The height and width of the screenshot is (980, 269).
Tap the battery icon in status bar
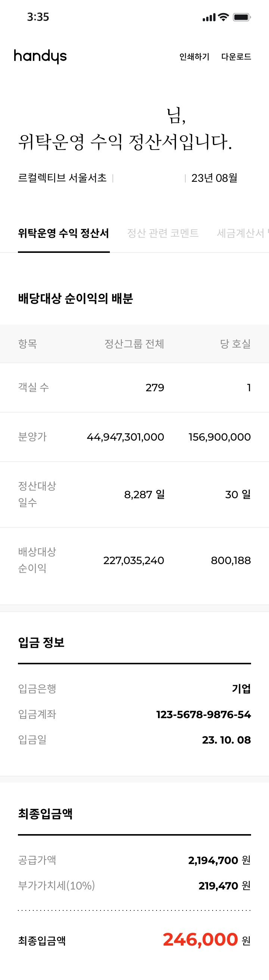pos(242,17)
